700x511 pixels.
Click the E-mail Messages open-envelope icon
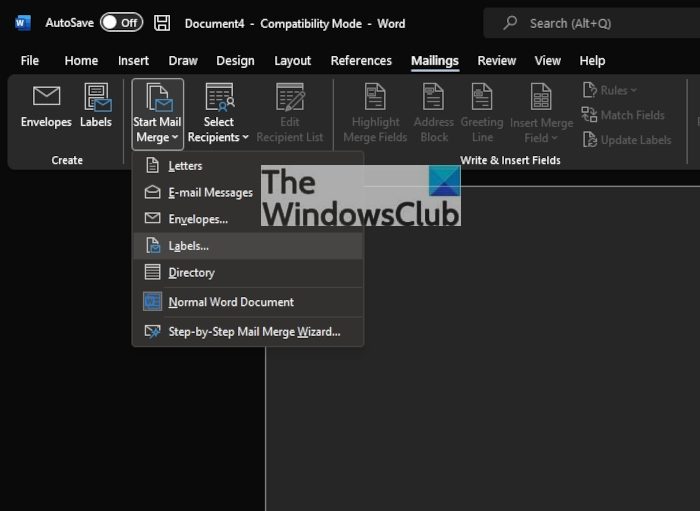[152, 192]
